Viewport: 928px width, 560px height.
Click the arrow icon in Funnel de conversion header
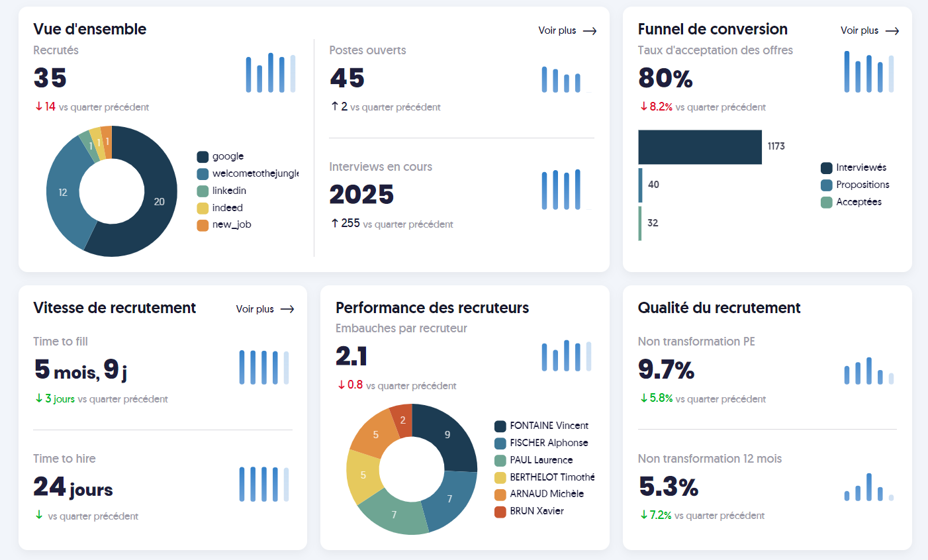[893, 30]
